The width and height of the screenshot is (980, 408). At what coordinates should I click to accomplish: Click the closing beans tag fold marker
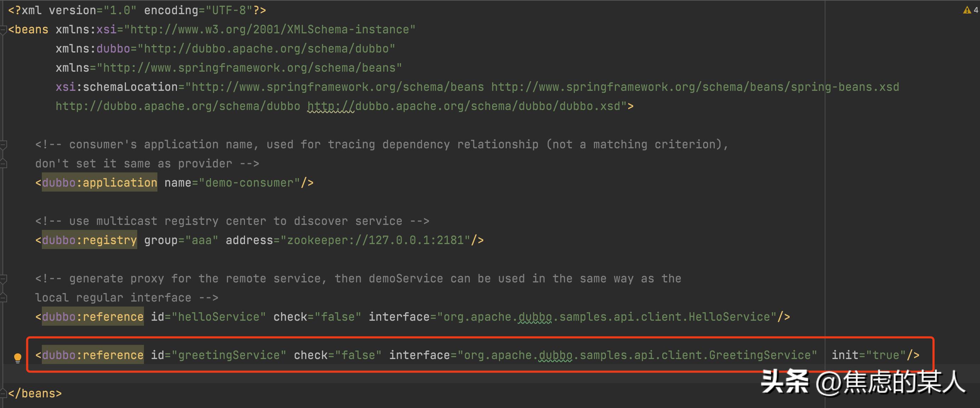(4, 393)
